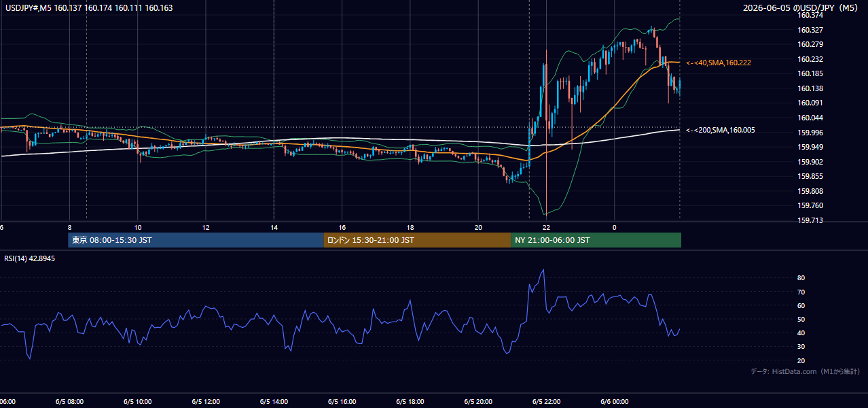Click price axis value 159.713
868x408 pixels.
(x=810, y=220)
